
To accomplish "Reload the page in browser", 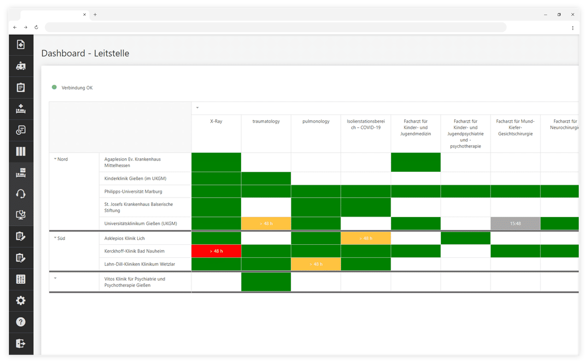I will (x=36, y=27).
